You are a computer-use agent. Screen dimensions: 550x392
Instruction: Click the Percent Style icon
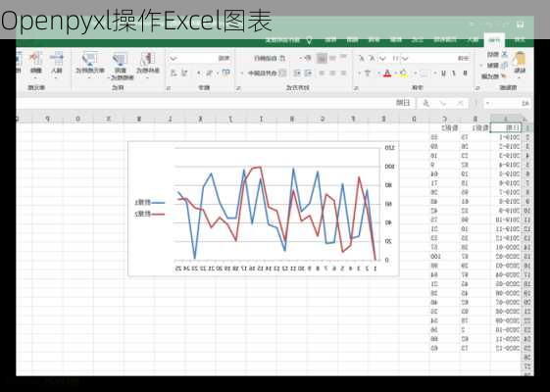coord(210,73)
